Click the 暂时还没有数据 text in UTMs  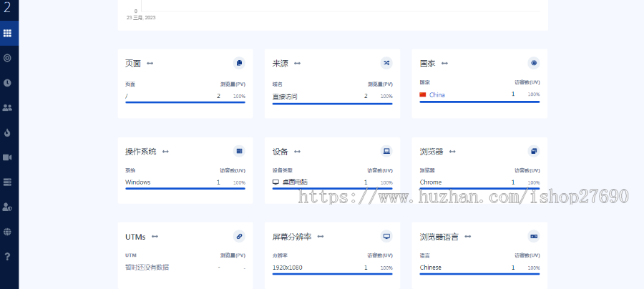147,268
